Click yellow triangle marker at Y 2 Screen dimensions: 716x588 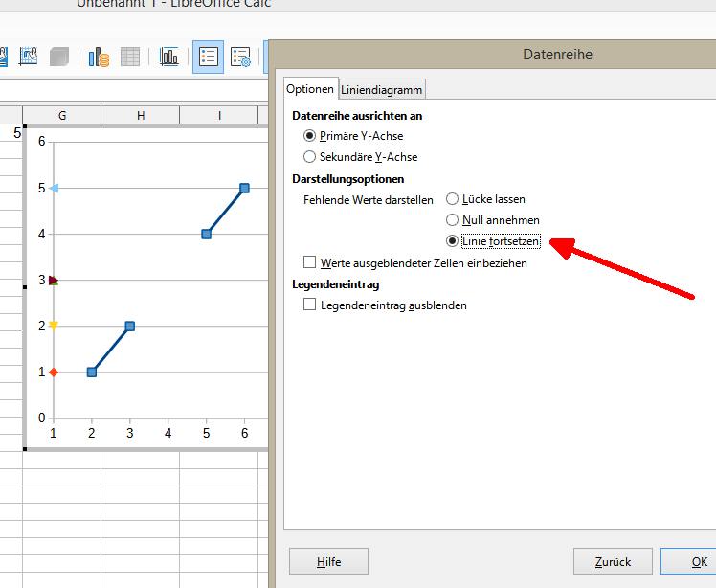click(x=54, y=326)
